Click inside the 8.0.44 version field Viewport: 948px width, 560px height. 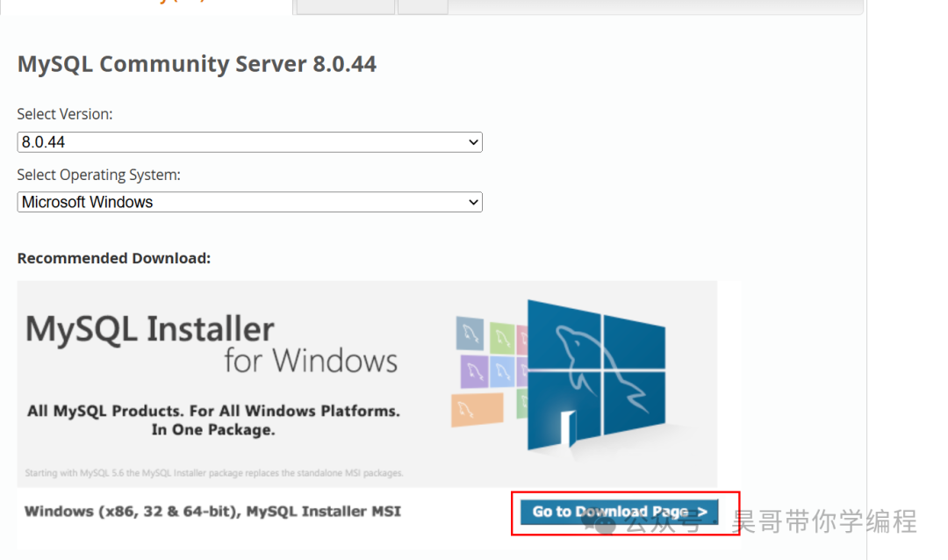176,141
